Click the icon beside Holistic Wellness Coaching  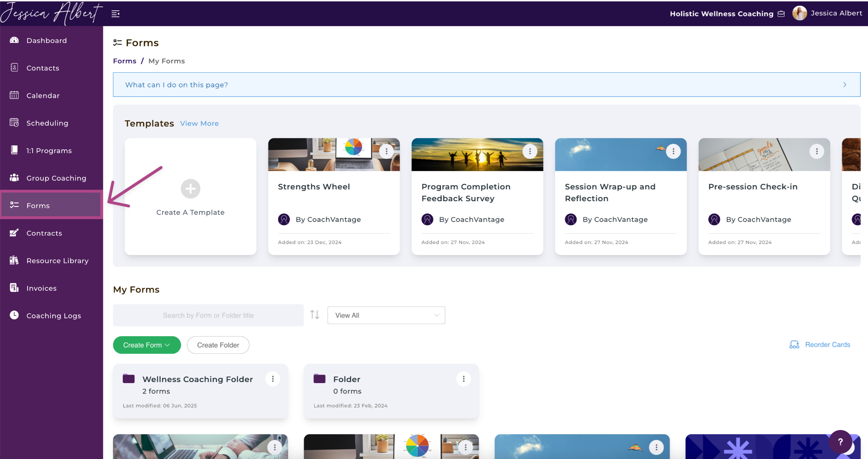coord(781,14)
